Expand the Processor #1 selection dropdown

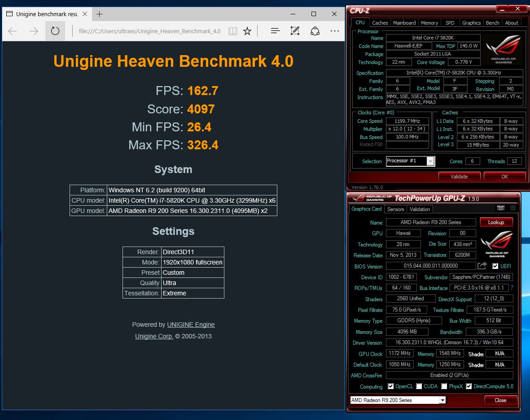coord(430,161)
